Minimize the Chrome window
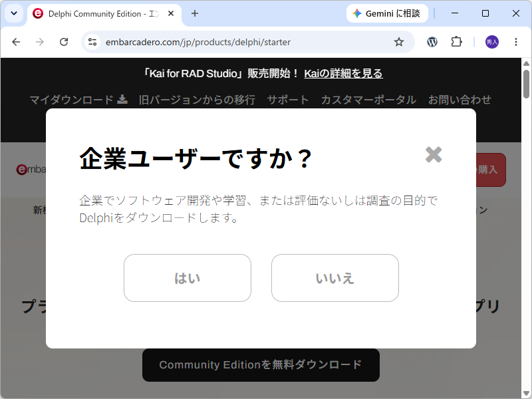 tap(455, 13)
